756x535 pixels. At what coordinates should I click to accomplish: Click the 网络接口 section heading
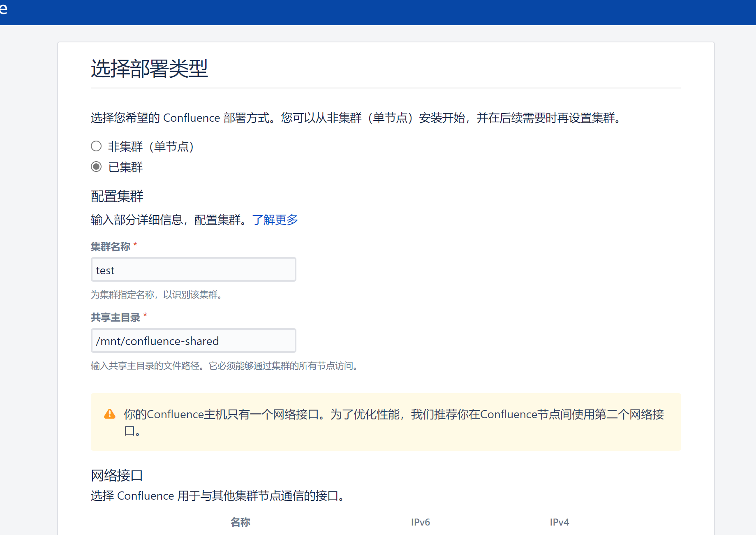(x=117, y=475)
